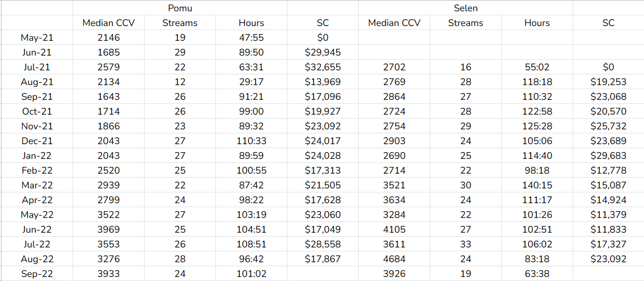Screen dimensions: 644x281
Task: Select the Pomu header cell
Action: point(180,8)
